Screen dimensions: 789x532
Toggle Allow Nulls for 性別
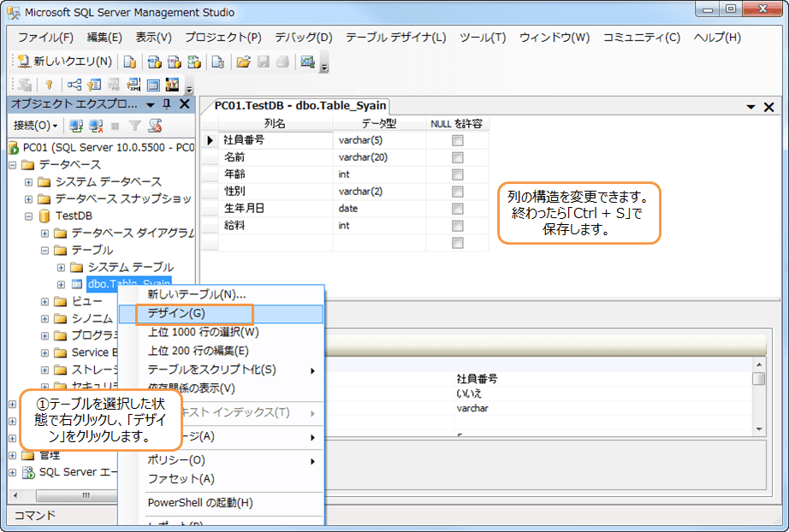coord(458,192)
